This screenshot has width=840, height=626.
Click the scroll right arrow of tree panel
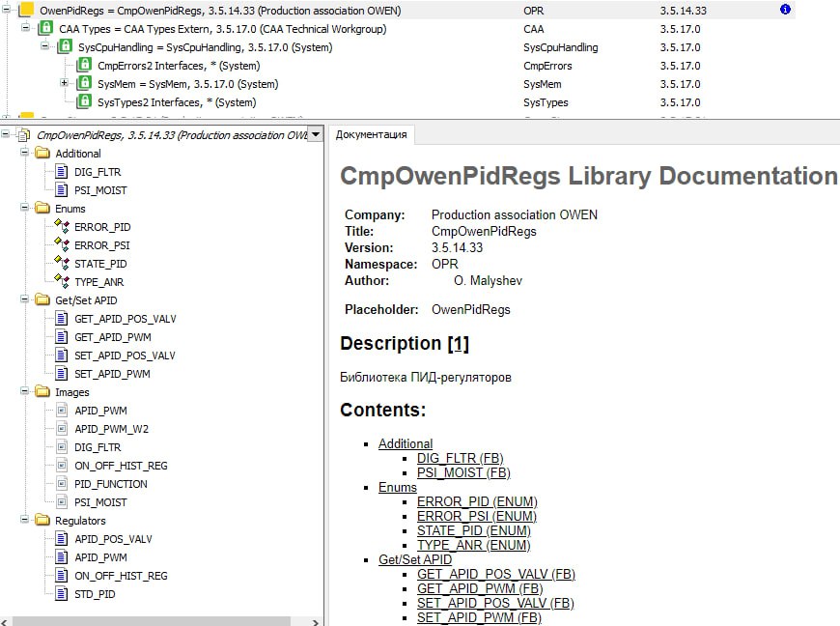tap(315, 622)
